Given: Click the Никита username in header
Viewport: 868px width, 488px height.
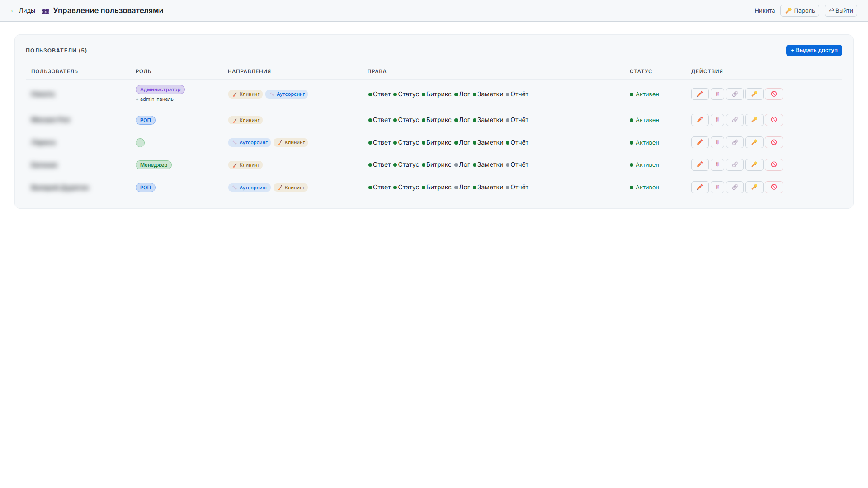Looking at the screenshot, I should click(765, 10).
